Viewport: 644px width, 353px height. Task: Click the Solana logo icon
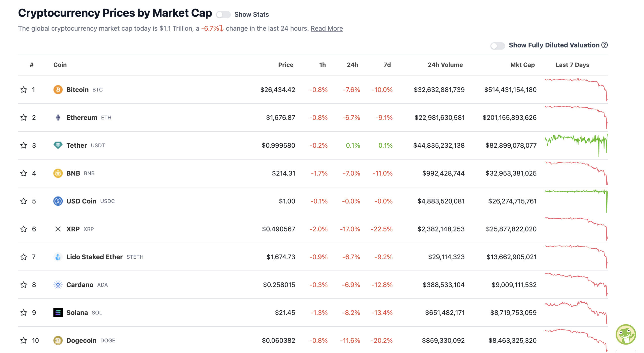pos(58,313)
